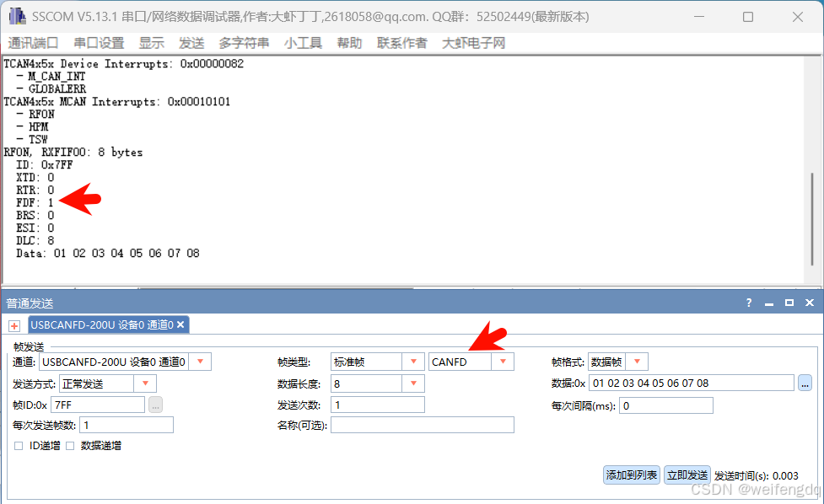Click the 发送时间(s): 0.003 status text
The width and height of the screenshot is (824, 504).
(x=757, y=475)
